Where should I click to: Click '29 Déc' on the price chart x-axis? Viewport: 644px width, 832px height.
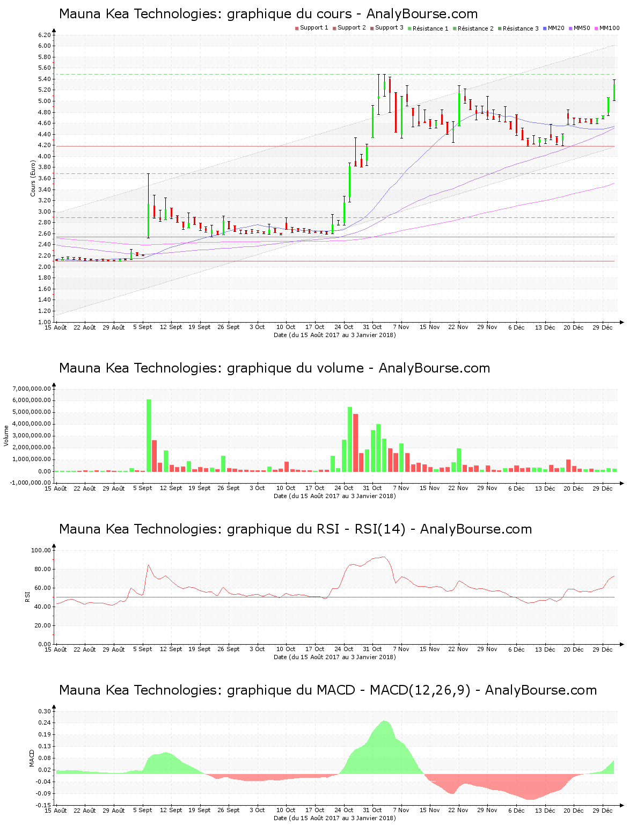coord(603,327)
